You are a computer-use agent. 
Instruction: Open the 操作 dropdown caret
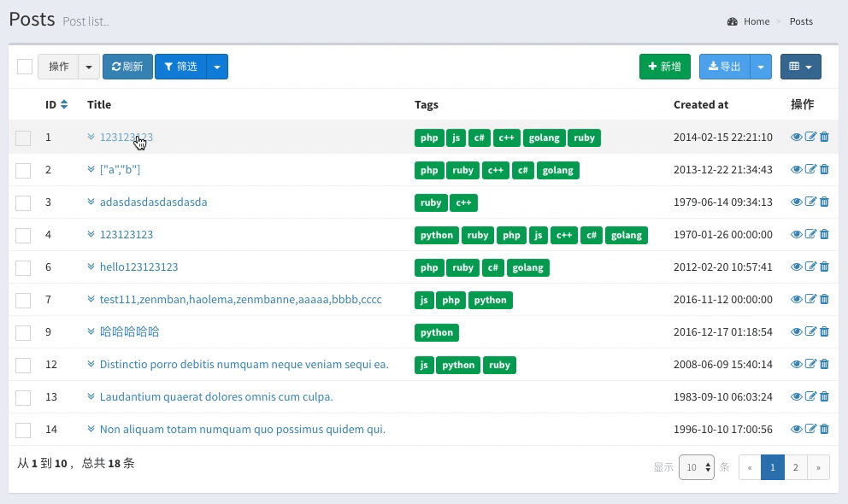tap(89, 67)
